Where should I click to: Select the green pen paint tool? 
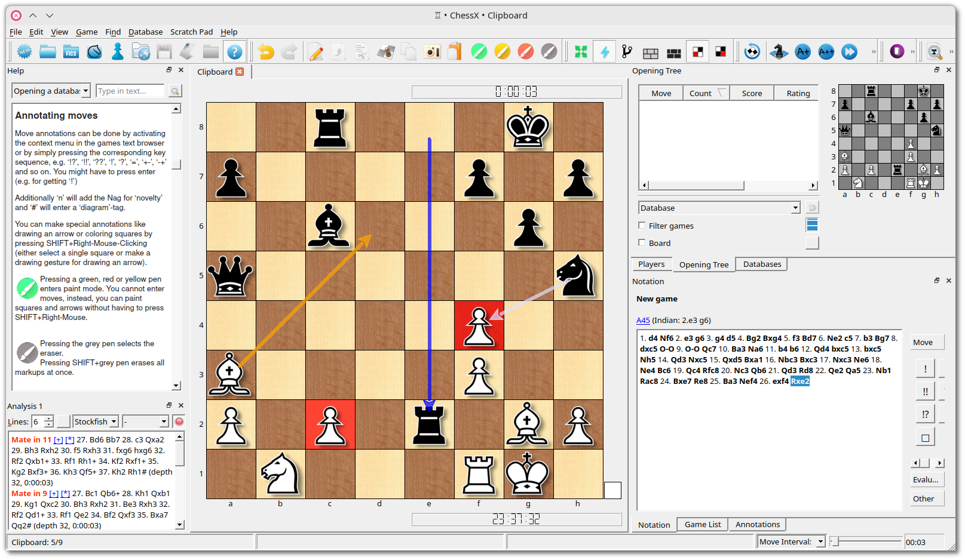click(479, 51)
